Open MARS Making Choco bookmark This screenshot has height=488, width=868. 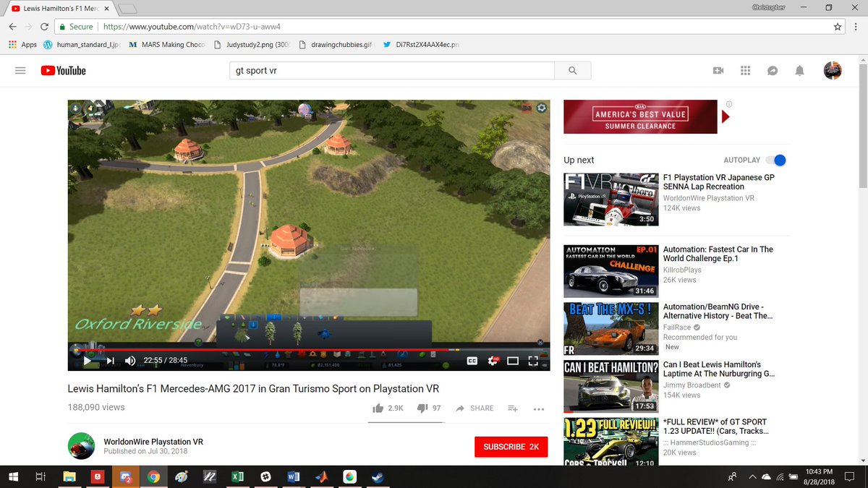pos(167,45)
